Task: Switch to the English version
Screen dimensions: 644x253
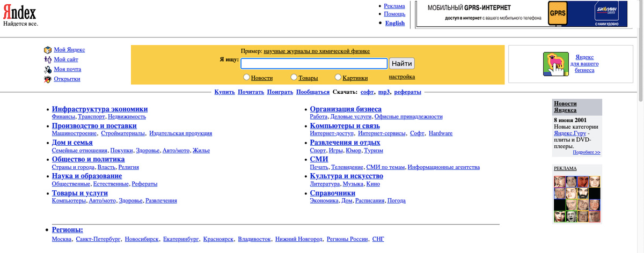Action: [x=395, y=23]
